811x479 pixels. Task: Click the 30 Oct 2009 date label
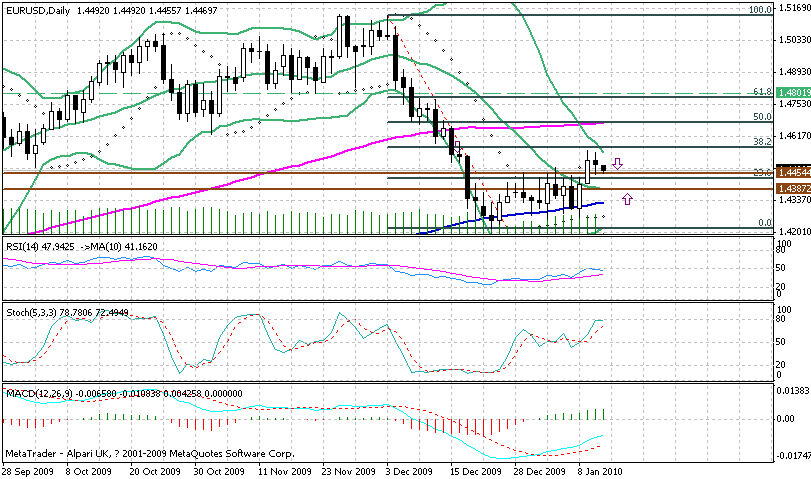[x=219, y=471]
